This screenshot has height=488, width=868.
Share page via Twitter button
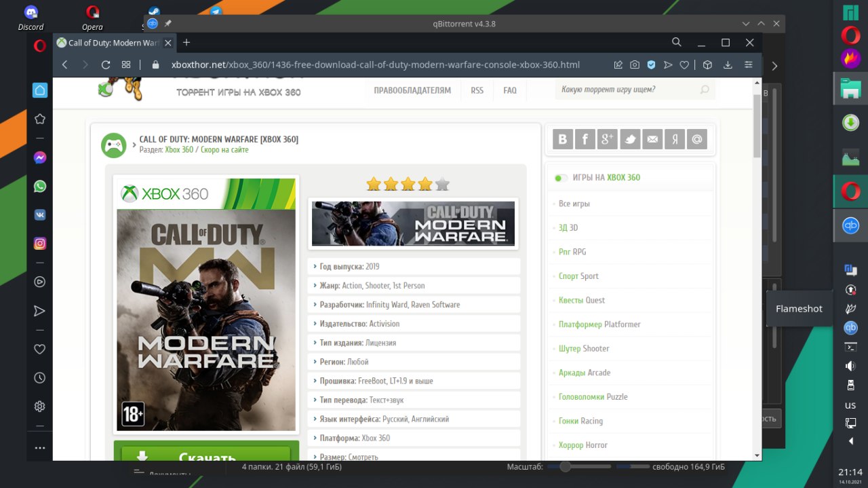point(630,139)
